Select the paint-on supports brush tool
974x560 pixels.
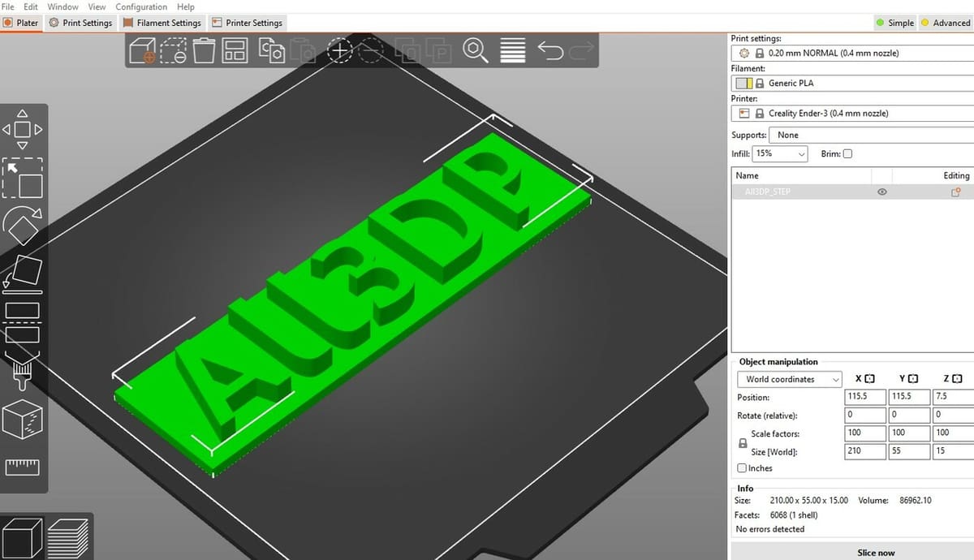[x=21, y=370]
